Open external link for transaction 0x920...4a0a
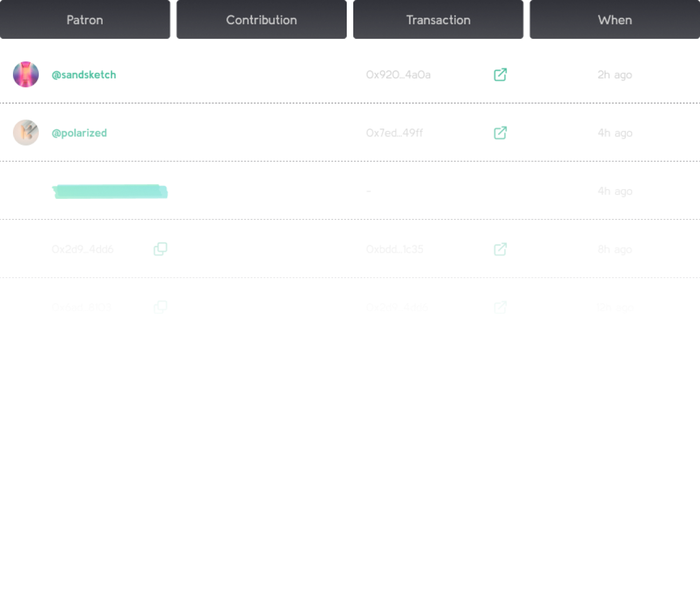Screen dimensions: 700x605 [500, 75]
